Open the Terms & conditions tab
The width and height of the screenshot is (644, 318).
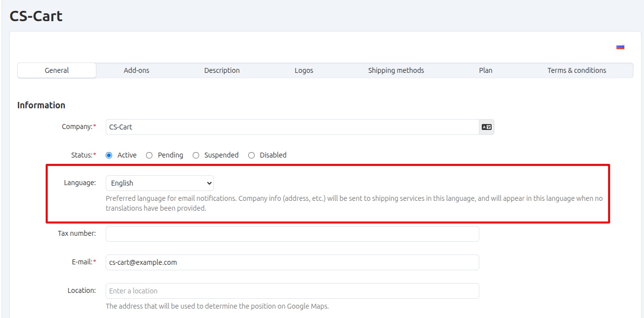pos(577,70)
